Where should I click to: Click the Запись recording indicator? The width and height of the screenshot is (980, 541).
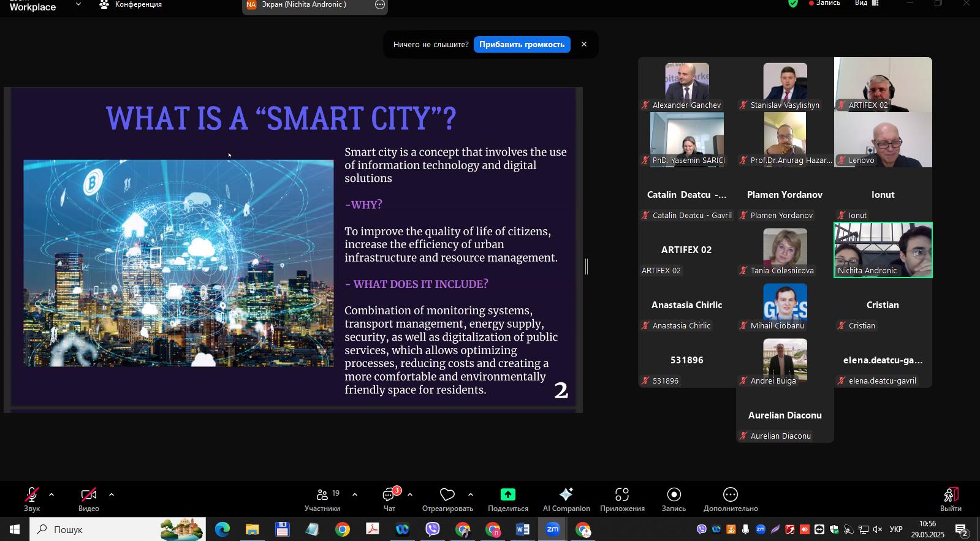point(824,3)
